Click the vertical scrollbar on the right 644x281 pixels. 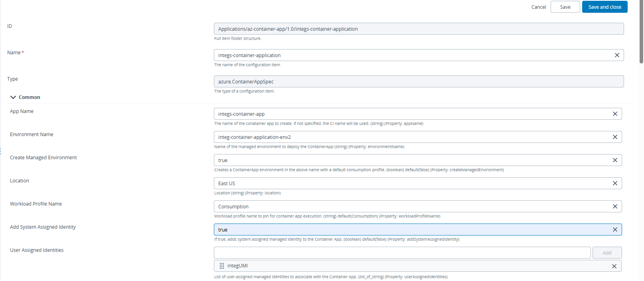coord(641,32)
